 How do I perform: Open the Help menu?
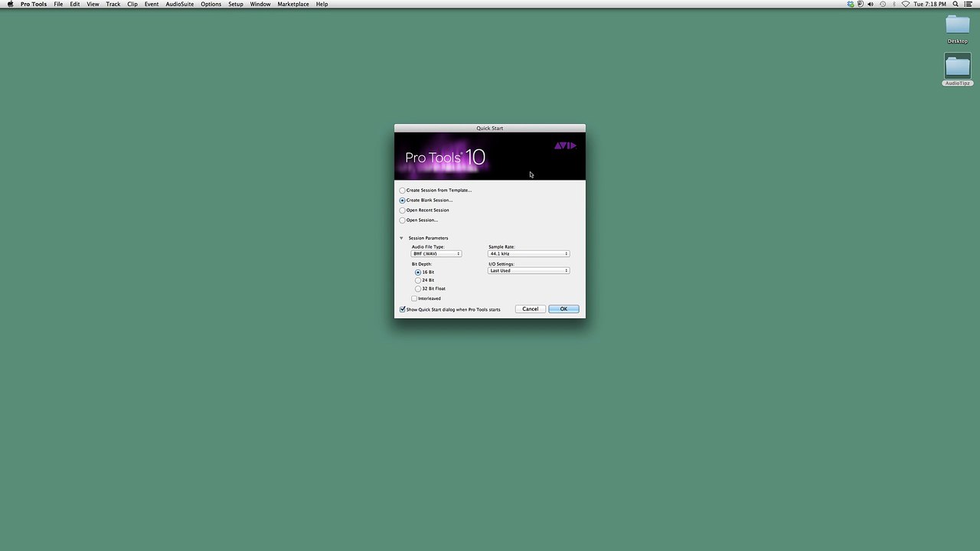click(x=322, y=4)
